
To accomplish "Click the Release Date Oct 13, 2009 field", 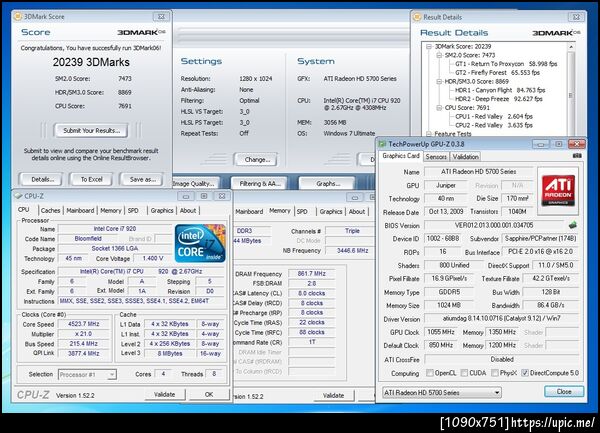I will tap(446, 212).
